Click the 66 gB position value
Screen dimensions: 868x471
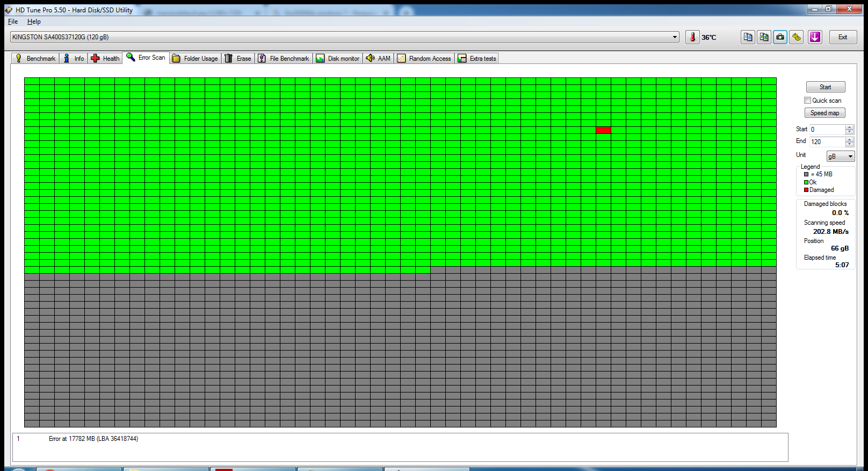(x=840, y=248)
